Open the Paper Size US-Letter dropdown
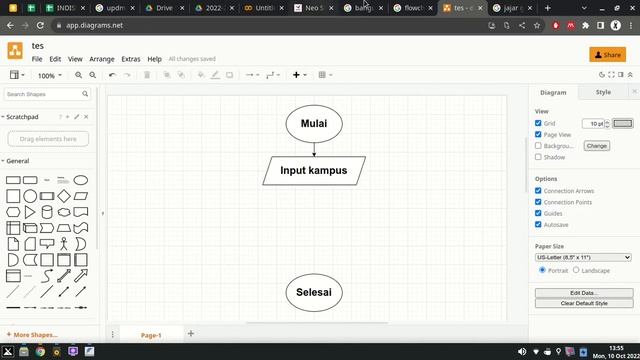 click(x=583, y=258)
